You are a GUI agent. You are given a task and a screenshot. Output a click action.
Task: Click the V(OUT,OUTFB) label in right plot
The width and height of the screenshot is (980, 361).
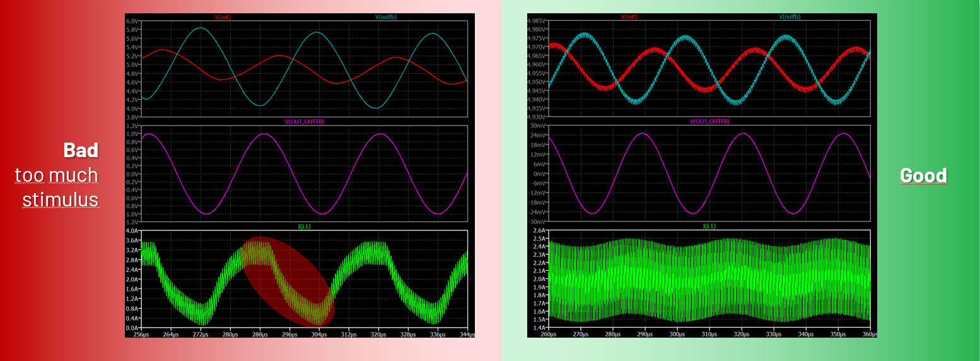tap(709, 121)
